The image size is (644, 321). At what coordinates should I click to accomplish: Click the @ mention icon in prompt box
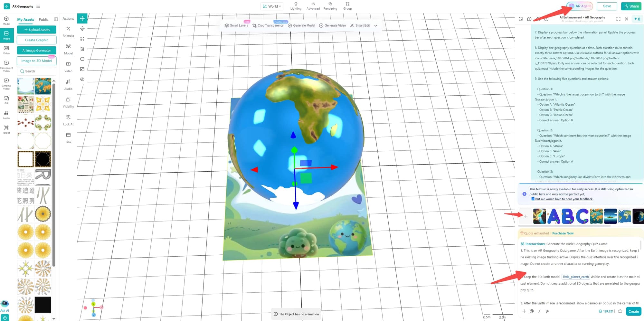532,311
